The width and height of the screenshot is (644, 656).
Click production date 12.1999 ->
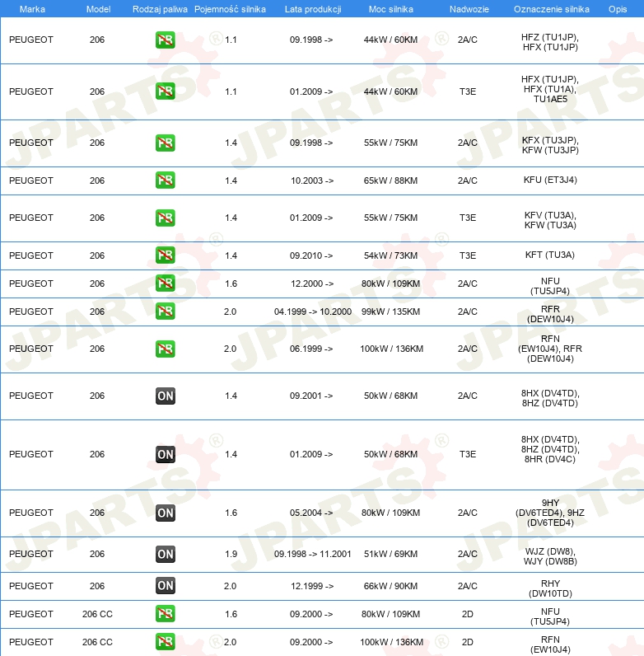312,586
